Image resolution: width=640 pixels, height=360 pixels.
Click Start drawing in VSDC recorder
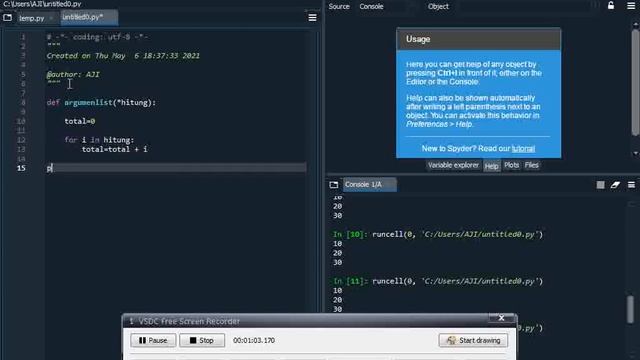click(473, 340)
